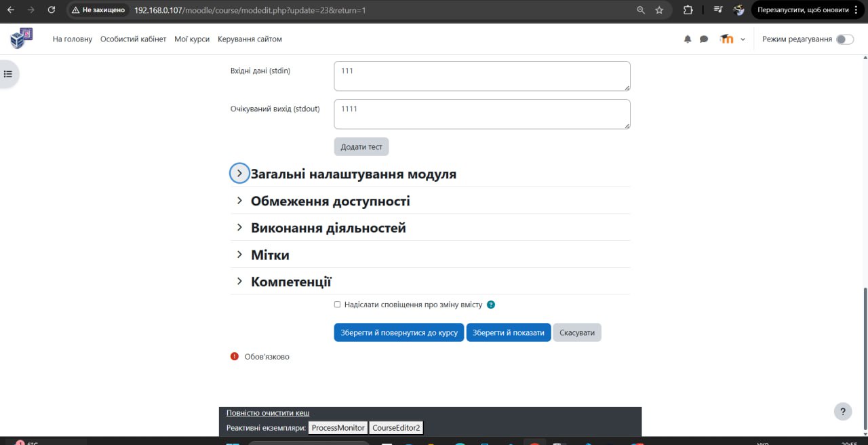The height and width of the screenshot is (445, 868).
Task: Click the Moodle site logo
Action: pos(21,39)
